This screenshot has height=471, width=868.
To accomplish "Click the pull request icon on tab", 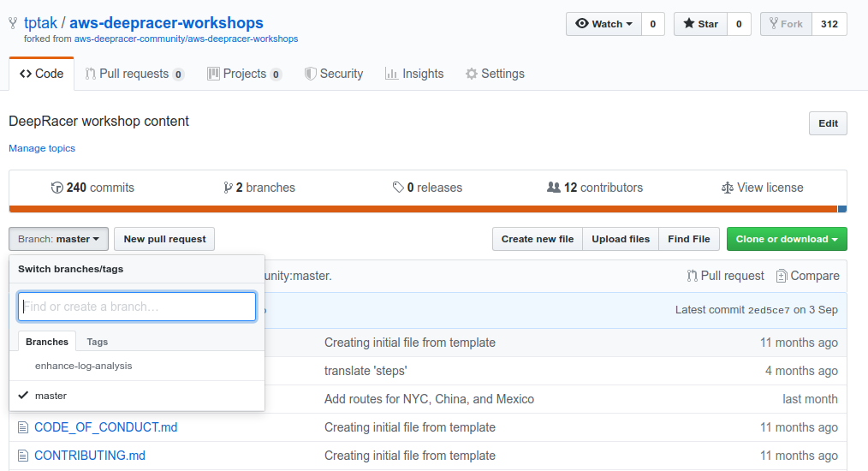I will 90,74.
